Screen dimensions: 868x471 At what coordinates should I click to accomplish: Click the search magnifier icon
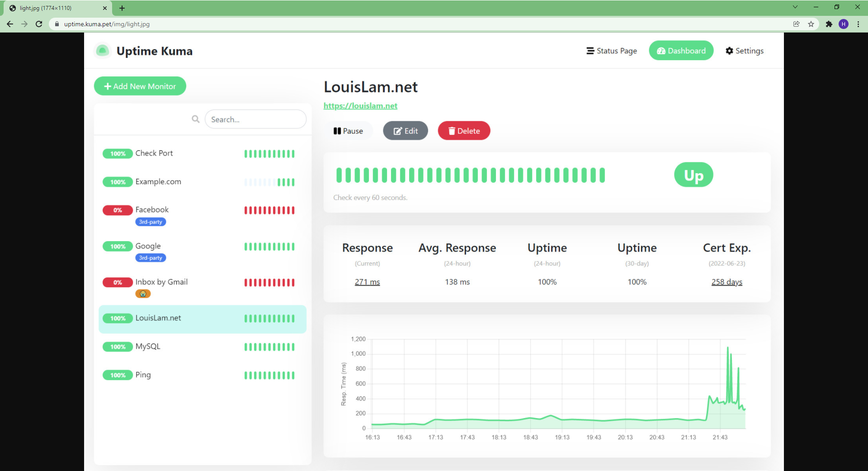(x=195, y=119)
